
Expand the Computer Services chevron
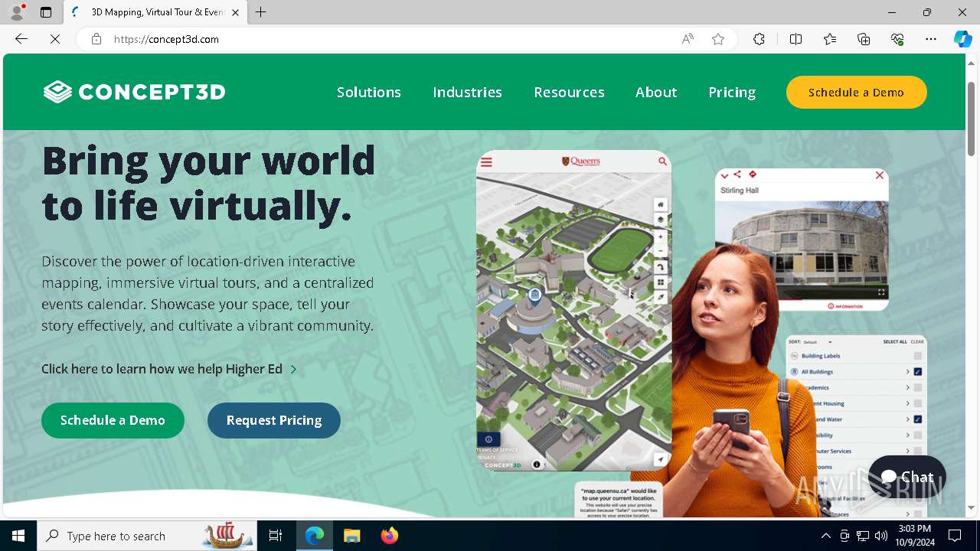907,451
